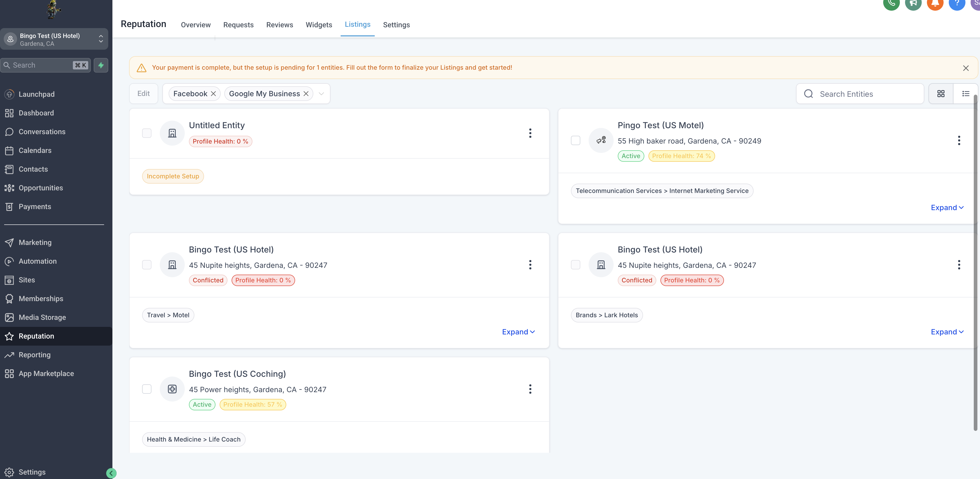This screenshot has height=479, width=980.
Task: Collapse the sidebar with the green arrow
Action: click(111, 473)
